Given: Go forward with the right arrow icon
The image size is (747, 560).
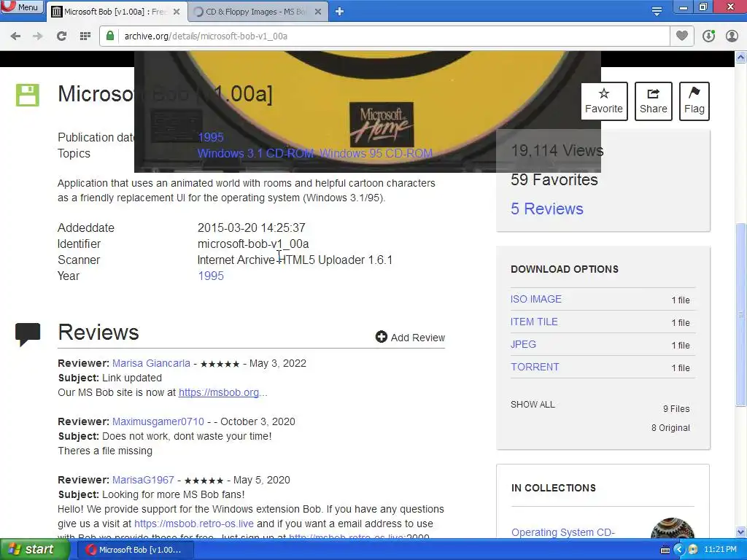Looking at the screenshot, I should pos(38,36).
